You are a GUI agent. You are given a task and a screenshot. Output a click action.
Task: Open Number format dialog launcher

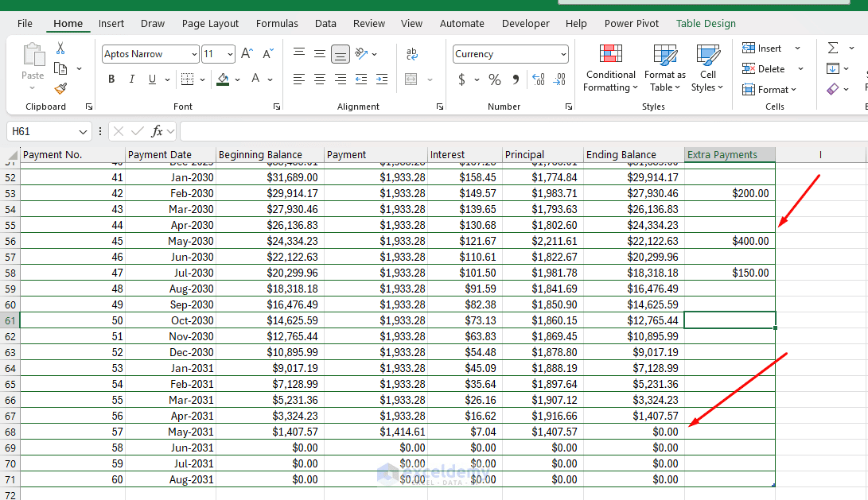[569, 107]
